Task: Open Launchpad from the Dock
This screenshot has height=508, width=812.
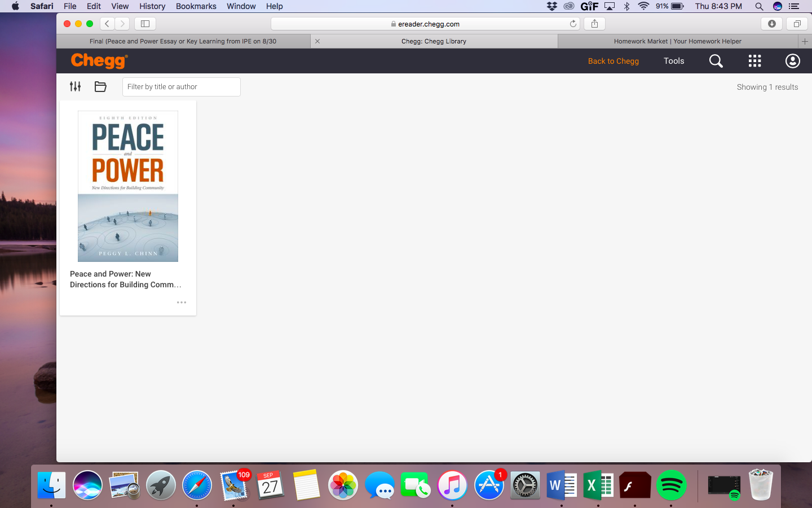Action: pos(161,485)
